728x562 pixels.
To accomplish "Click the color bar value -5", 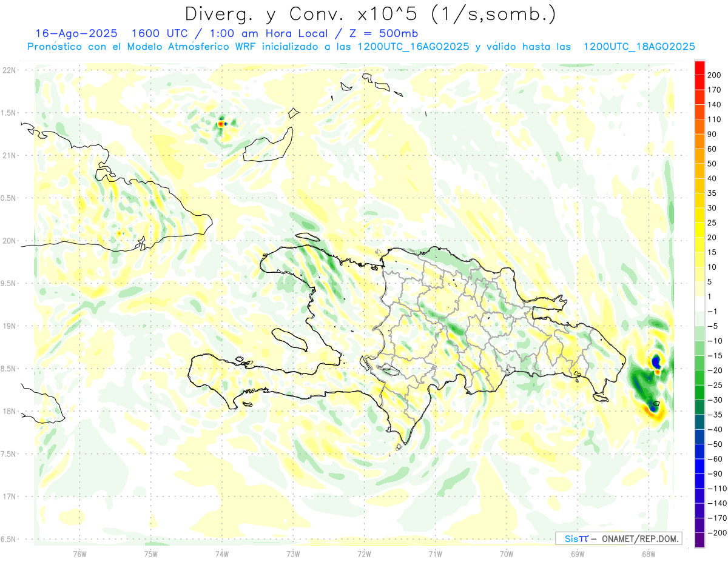I will pyautogui.click(x=713, y=326).
